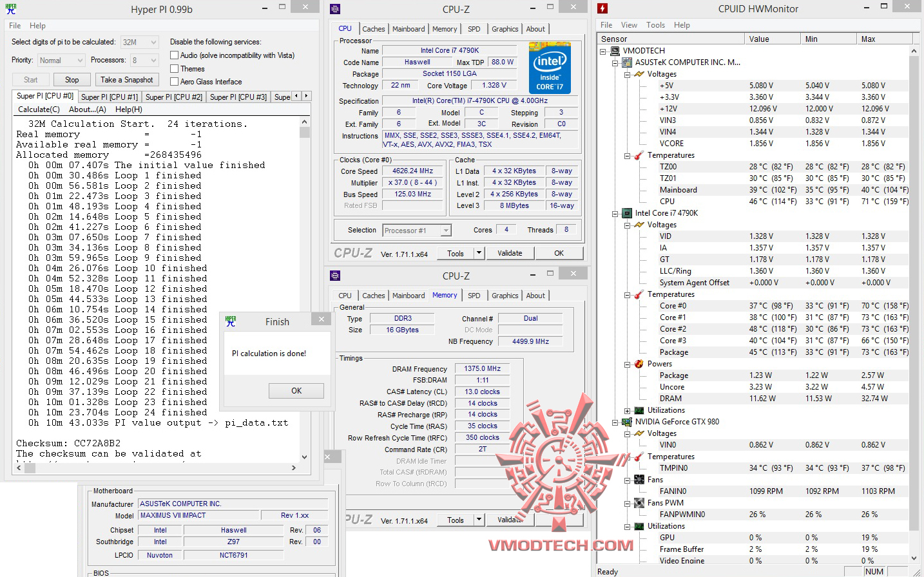Viewport: 924px width, 577px height.
Task: Click Utilizations icon under GeForce GTX 980
Action: coord(639,526)
